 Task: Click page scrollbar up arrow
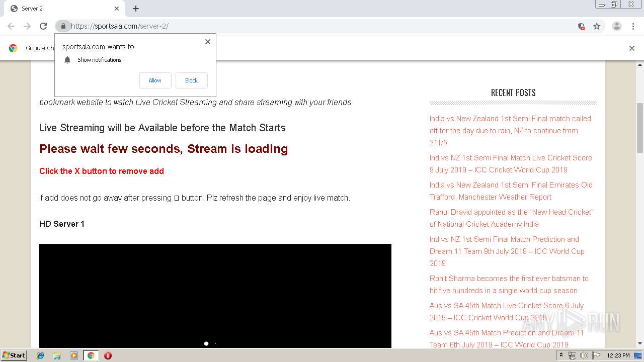pyautogui.click(x=640, y=65)
